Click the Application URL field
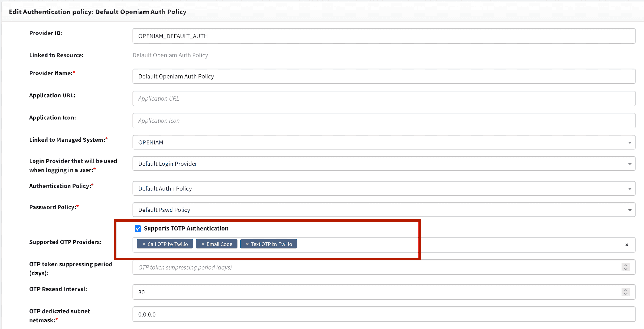This screenshot has width=644, height=329. (384, 99)
